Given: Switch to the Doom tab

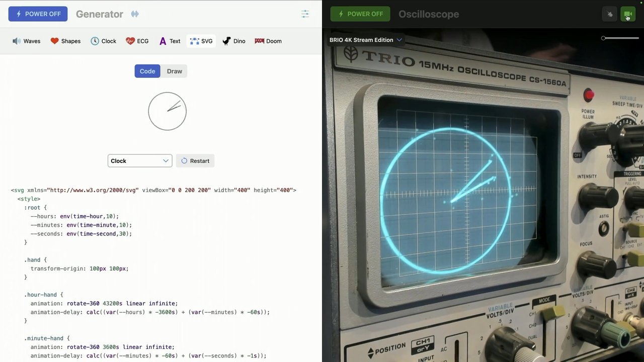Looking at the screenshot, I should pyautogui.click(x=268, y=41).
